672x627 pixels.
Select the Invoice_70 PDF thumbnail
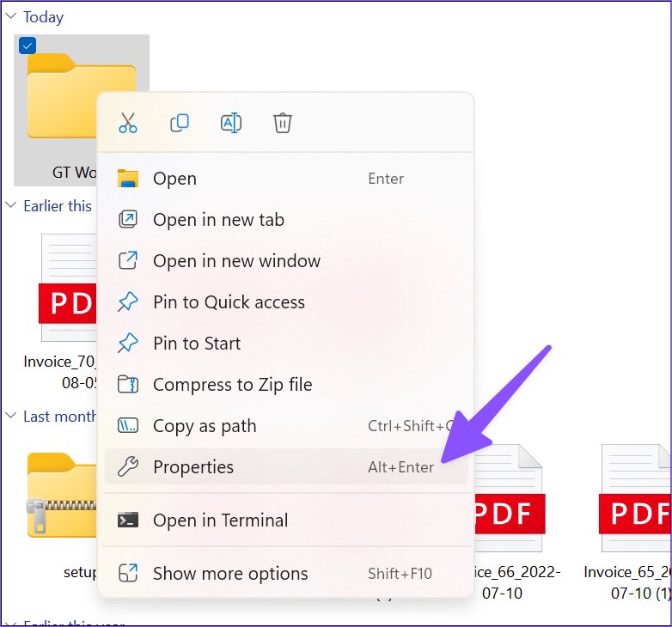(x=68, y=288)
